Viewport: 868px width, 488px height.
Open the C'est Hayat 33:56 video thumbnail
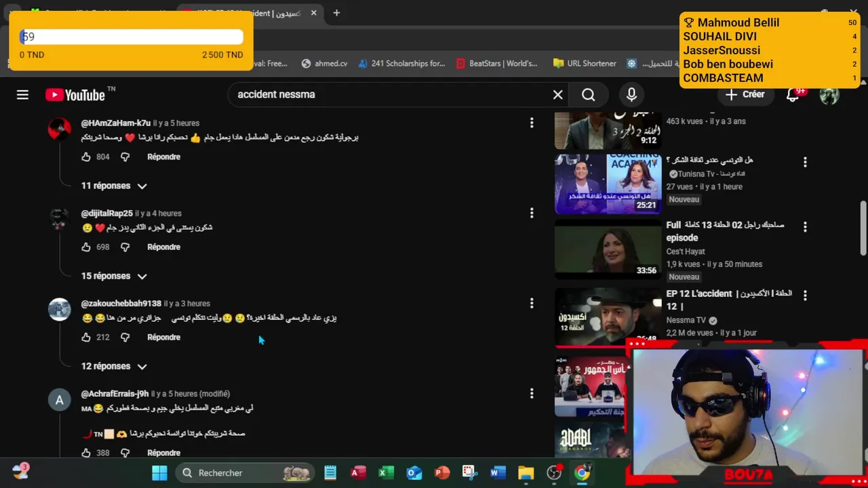608,249
